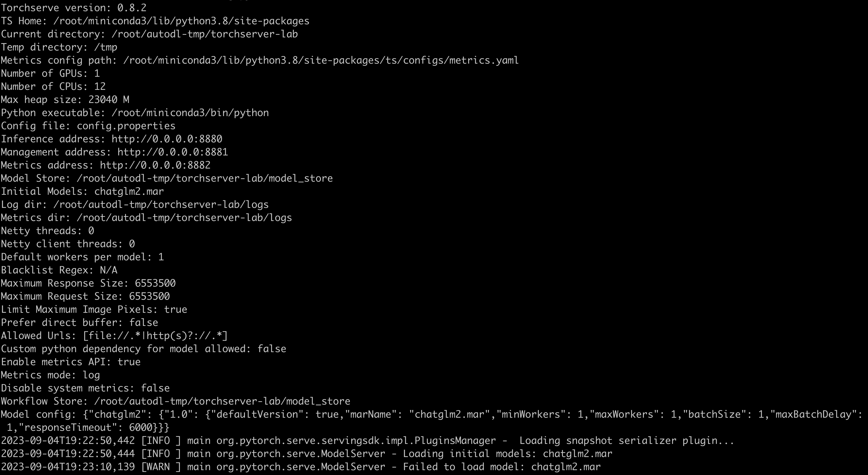868x475 pixels.
Task: Click the Management address URL http://0.0.0.0:8881
Action: point(173,152)
